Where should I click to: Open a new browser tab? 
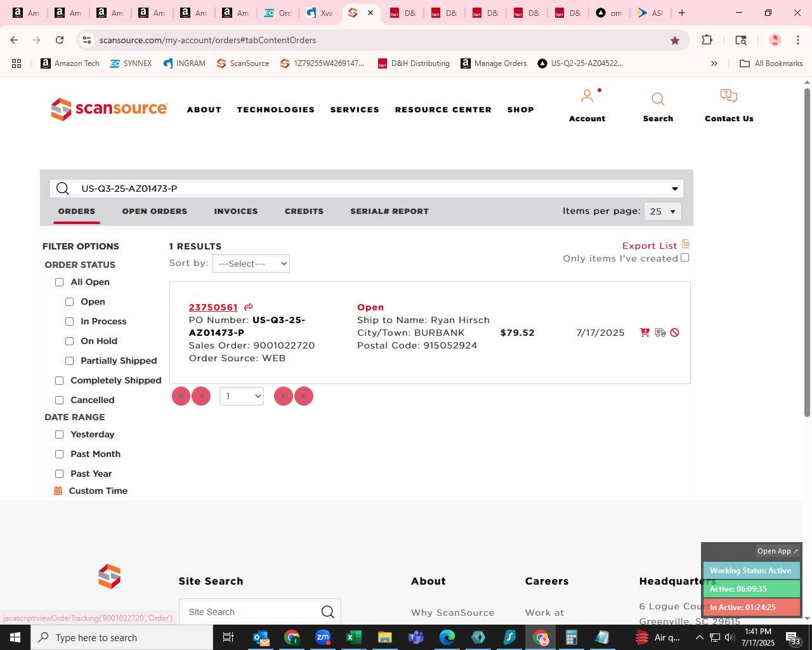pos(682,13)
